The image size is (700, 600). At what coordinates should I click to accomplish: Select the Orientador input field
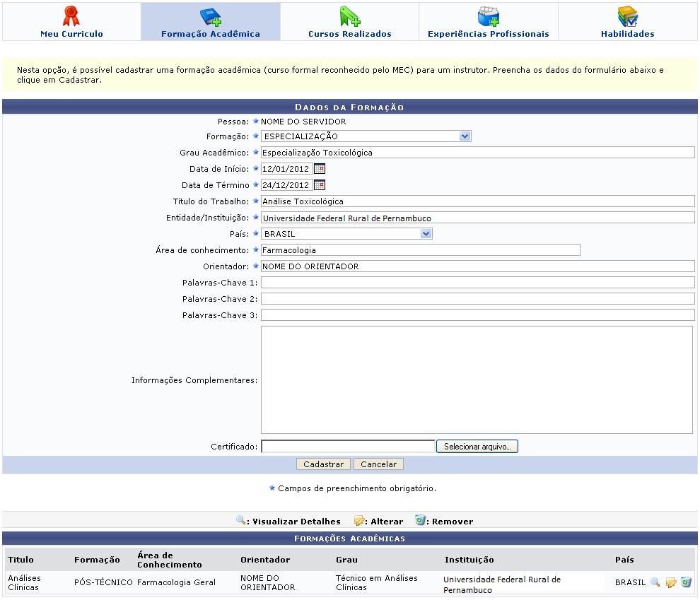click(477, 266)
